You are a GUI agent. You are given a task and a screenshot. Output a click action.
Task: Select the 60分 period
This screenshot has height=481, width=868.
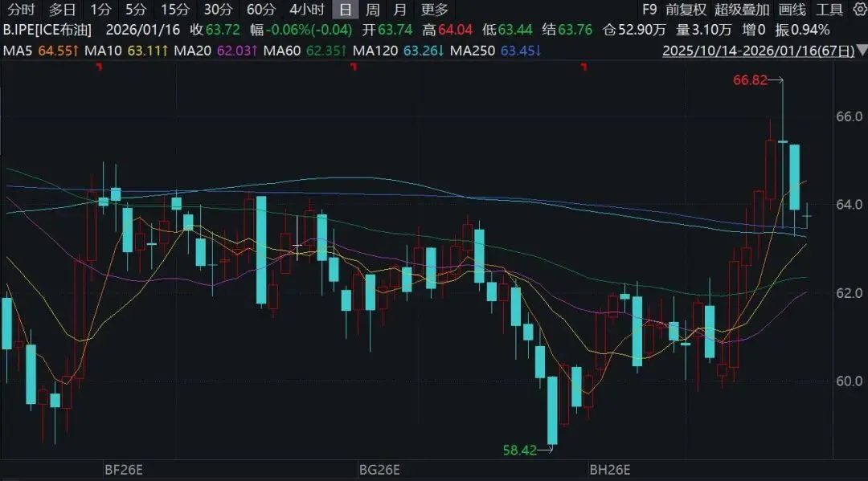click(x=260, y=10)
